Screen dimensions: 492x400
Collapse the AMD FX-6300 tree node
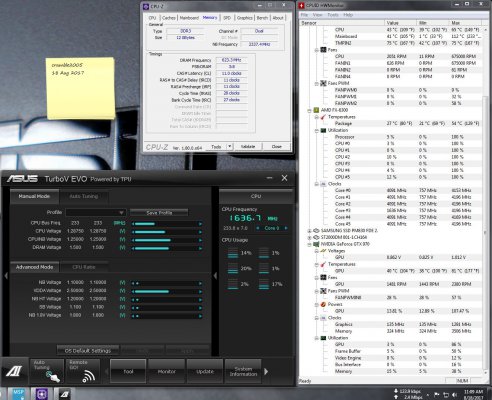(x=310, y=110)
